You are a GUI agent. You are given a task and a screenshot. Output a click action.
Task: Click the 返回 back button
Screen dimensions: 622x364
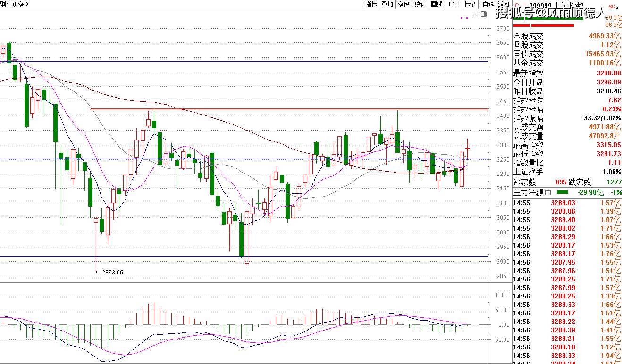tap(503, 4)
